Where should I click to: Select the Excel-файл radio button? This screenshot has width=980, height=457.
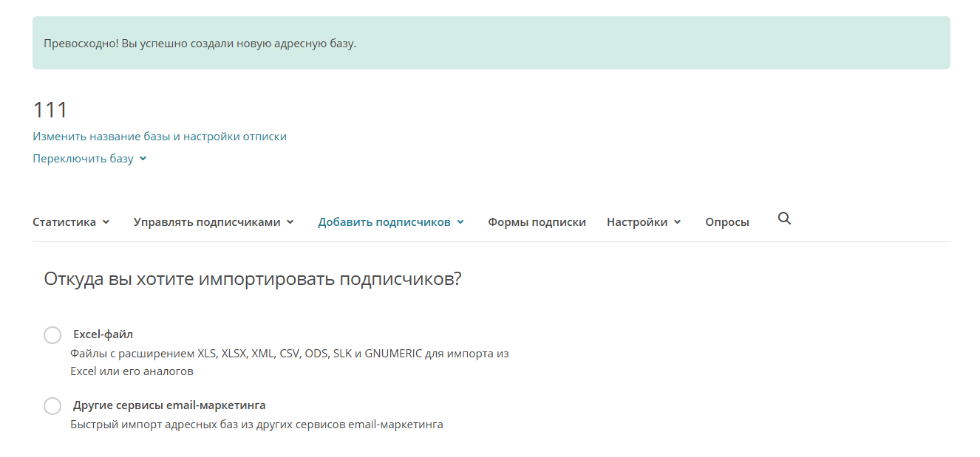pyautogui.click(x=52, y=335)
